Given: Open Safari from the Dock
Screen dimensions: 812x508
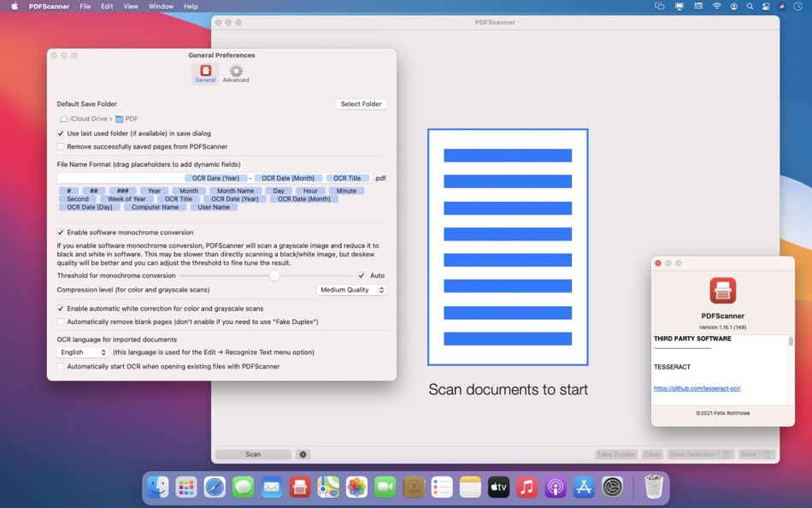Looking at the screenshot, I should point(215,487).
